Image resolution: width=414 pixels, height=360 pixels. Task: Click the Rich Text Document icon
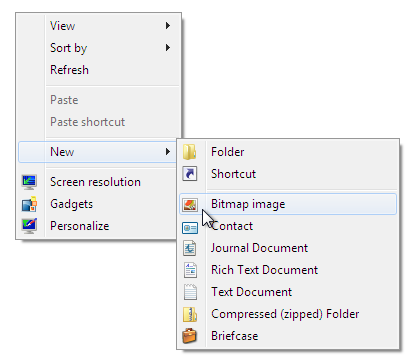pos(190,270)
